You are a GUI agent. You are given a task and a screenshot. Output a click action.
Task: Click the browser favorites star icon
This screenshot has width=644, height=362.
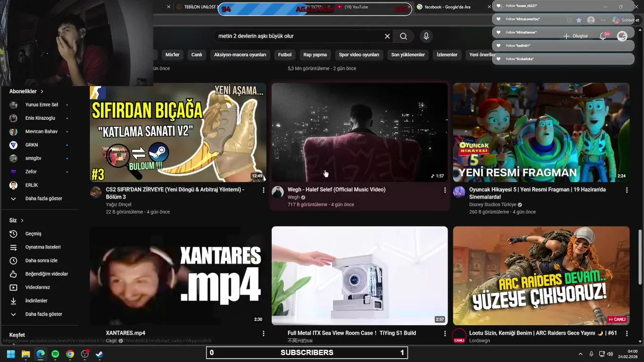pos(579,20)
